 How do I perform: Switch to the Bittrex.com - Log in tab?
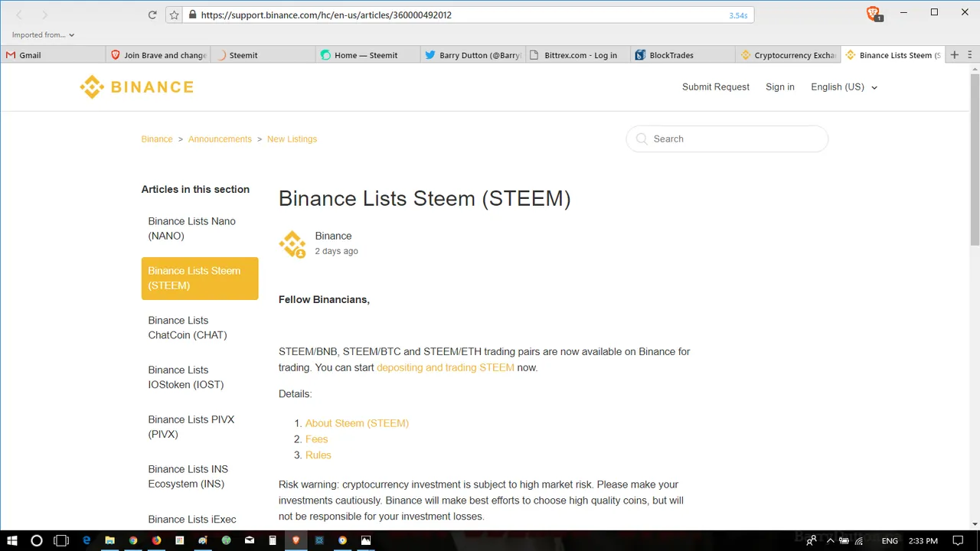click(578, 55)
